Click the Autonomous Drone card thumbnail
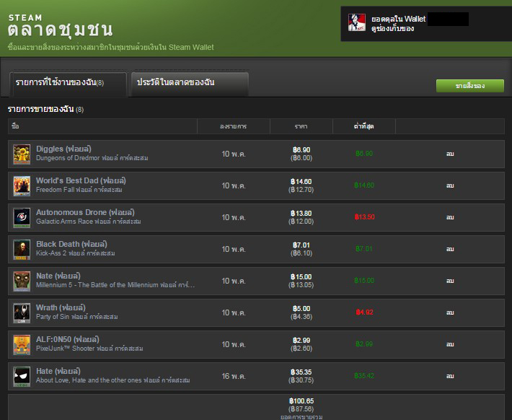512x420 pixels. 22,217
